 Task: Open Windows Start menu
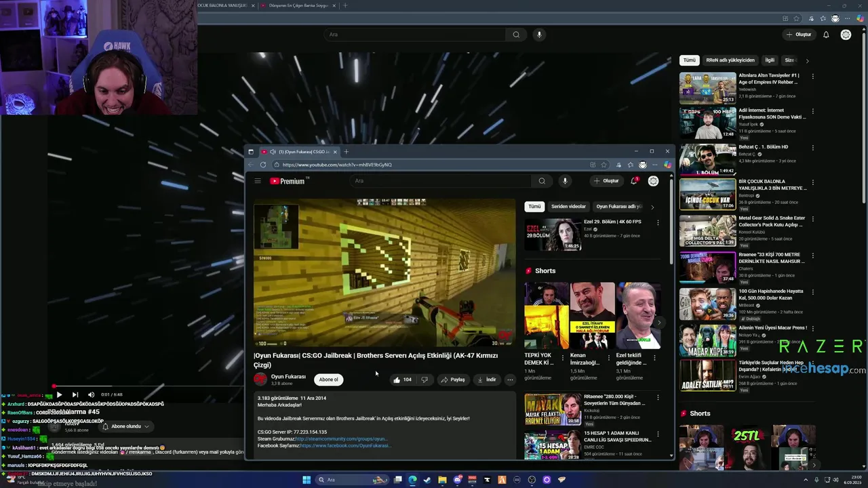click(x=307, y=480)
